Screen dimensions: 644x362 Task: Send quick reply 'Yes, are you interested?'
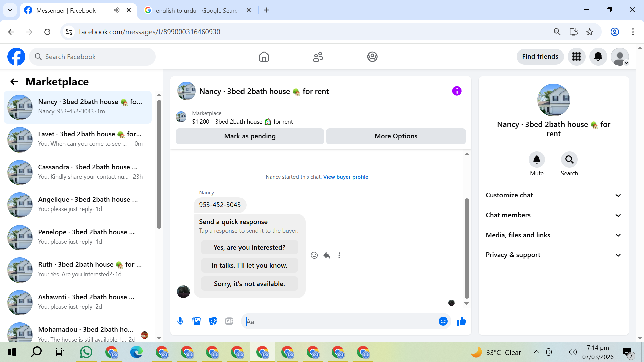tap(250, 247)
